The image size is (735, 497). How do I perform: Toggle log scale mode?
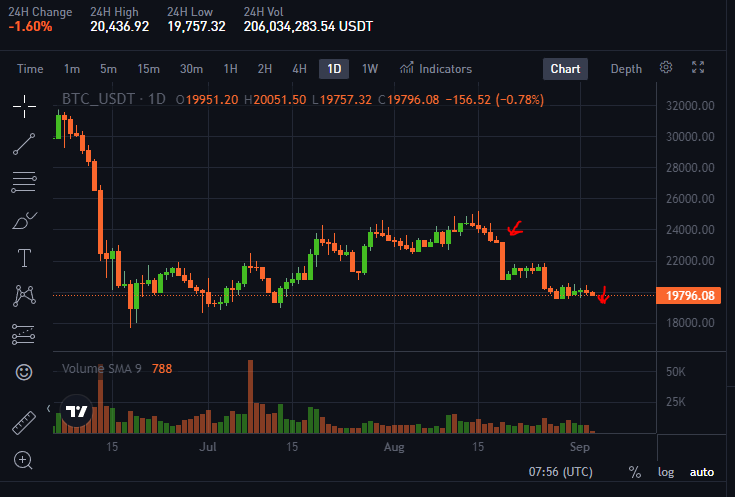click(x=666, y=472)
